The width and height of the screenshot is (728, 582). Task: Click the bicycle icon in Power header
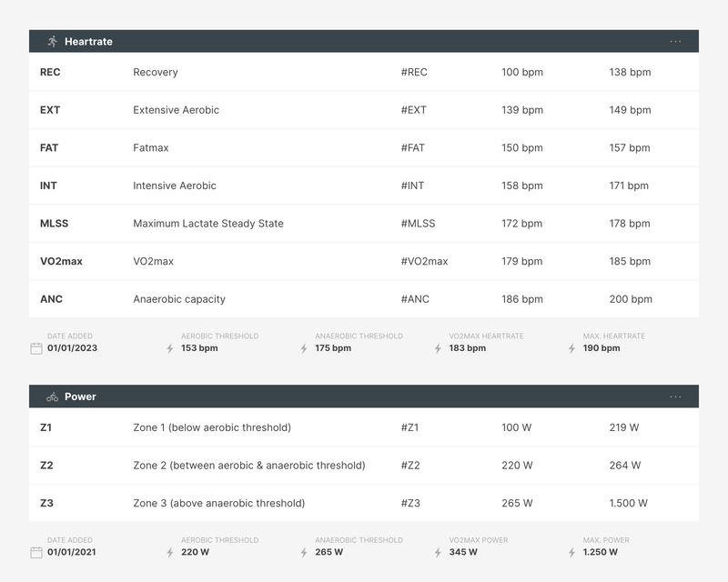(52, 397)
